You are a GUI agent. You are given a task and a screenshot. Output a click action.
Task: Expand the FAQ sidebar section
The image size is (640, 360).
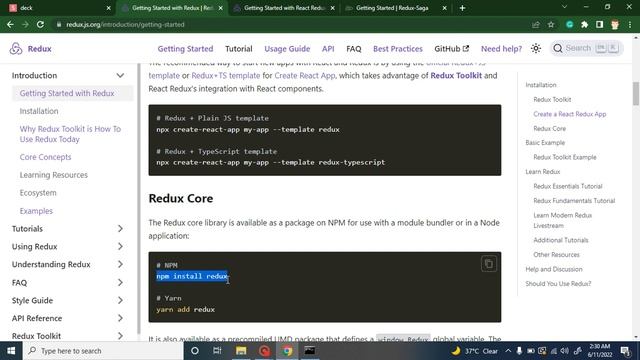(120, 282)
